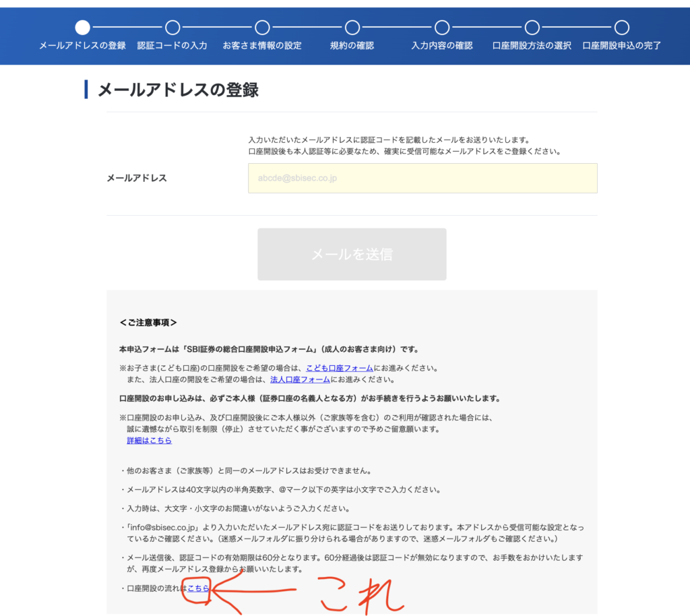Viewport: 690px width, 616px height.
Task: Click the filled circle for メールアドレスの登録 step
Action: (x=82, y=28)
